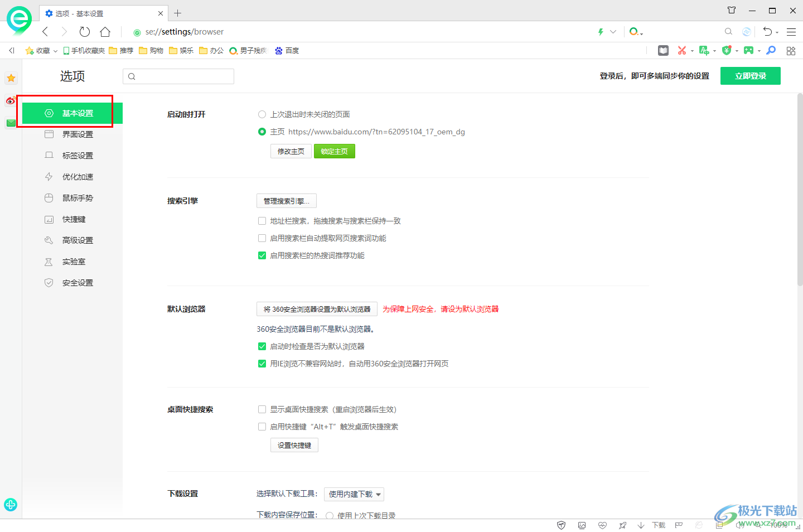Click the rocket accelerator status icon
The image size is (803, 532).
622,525
